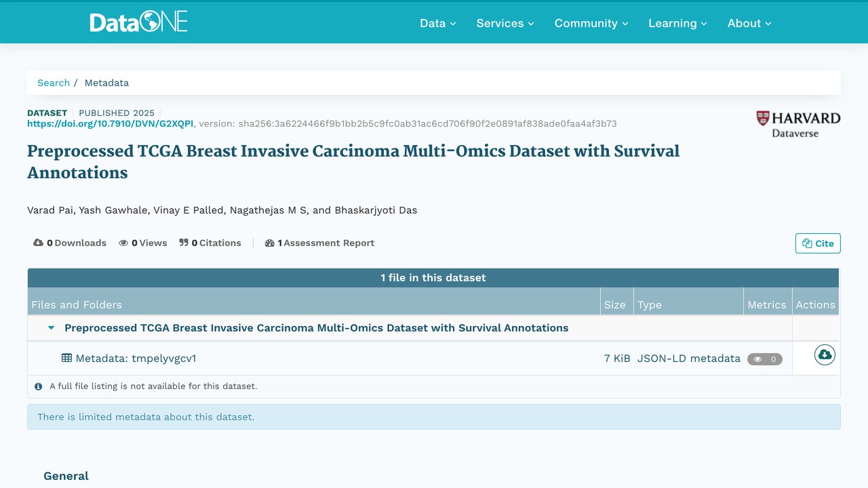Click the 0 Views count text
The image size is (868, 488).
click(149, 243)
